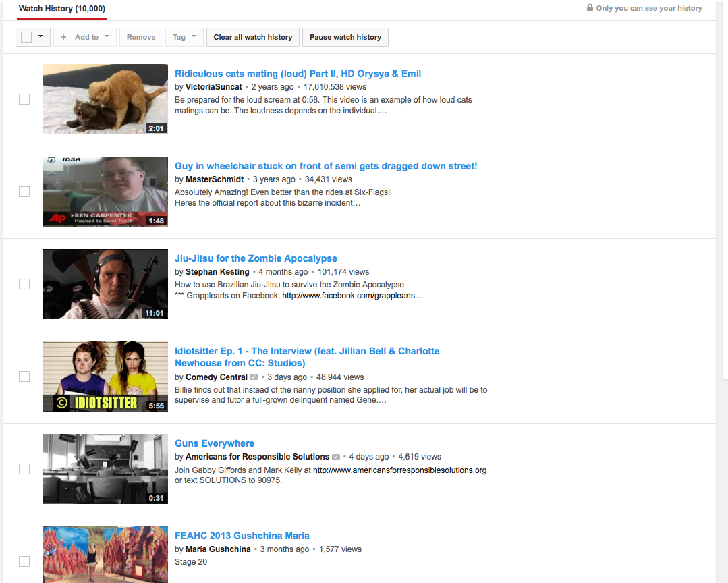Open FEAHC 2013 Gushchina Maria title link
This screenshot has height=583, width=728.
coord(242,536)
